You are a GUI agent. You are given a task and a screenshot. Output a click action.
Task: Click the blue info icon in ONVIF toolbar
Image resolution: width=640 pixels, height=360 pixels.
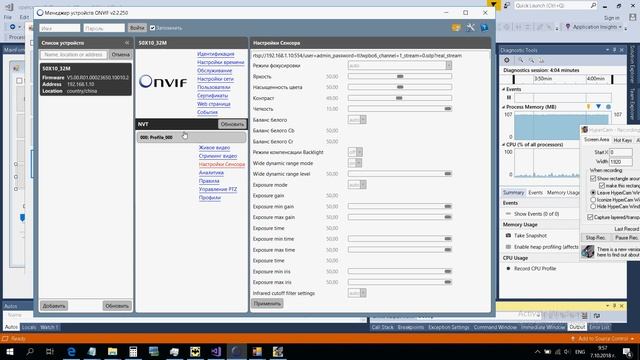point(484,28)
